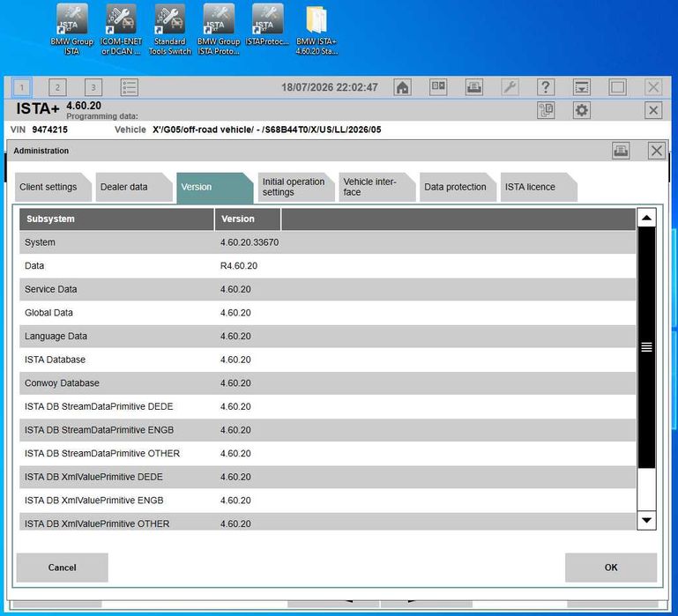Viewport: 678px width, 616px height.
Task: Click the G05 off-road vehicle description text
Action: click(267, 130)
